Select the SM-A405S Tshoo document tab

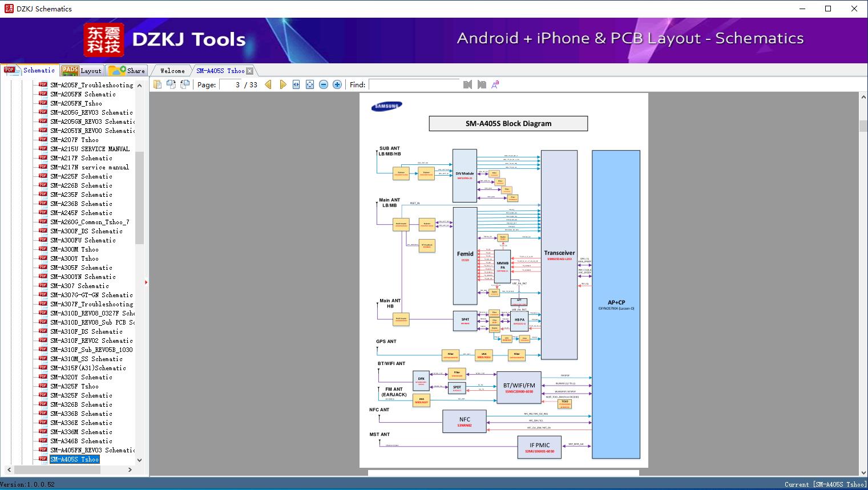(220, 71)
